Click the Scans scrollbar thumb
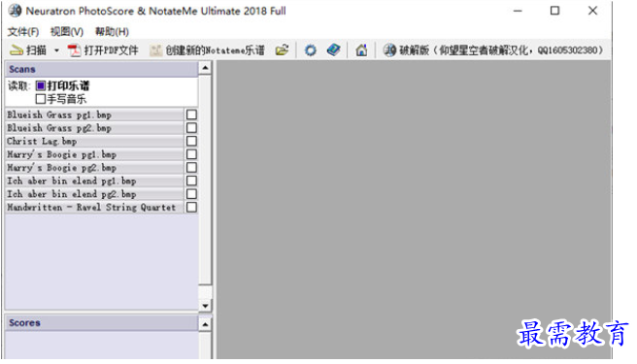The image size is (637, 364). tap(205, 180)
